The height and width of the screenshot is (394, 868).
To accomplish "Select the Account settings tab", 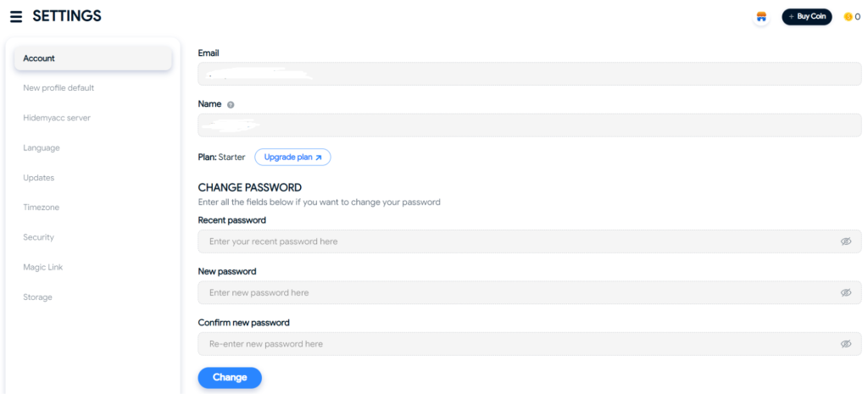I will click(93, 58).
